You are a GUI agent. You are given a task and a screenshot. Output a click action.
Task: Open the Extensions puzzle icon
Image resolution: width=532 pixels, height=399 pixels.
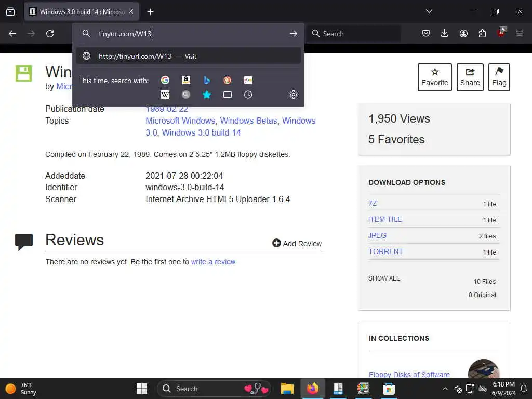coord(482,33)
